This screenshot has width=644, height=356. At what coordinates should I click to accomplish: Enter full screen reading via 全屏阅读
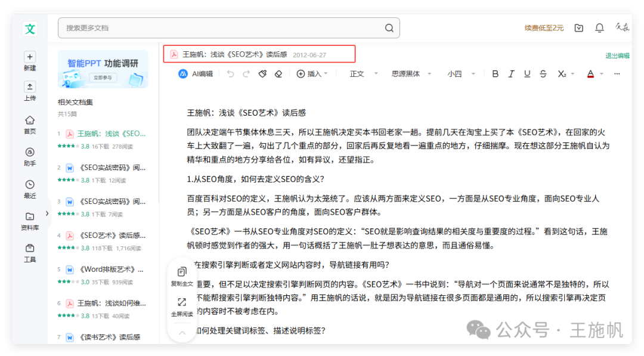(x=181, y=306)
